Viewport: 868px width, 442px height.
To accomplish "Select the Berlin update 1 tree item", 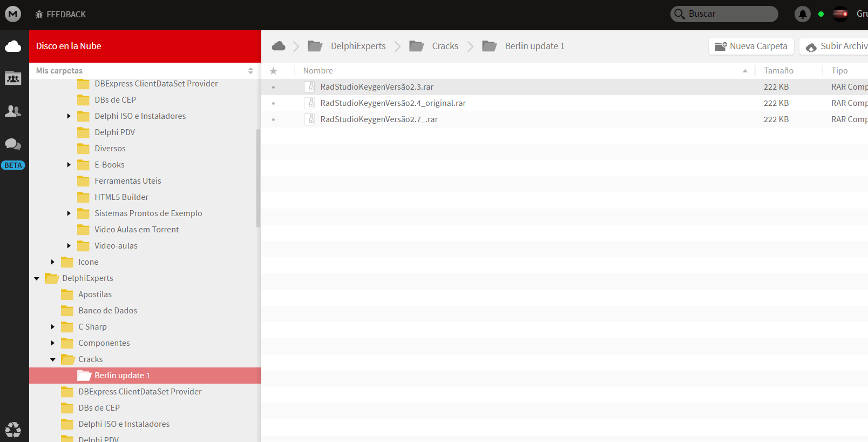I will tap(145, 376).
